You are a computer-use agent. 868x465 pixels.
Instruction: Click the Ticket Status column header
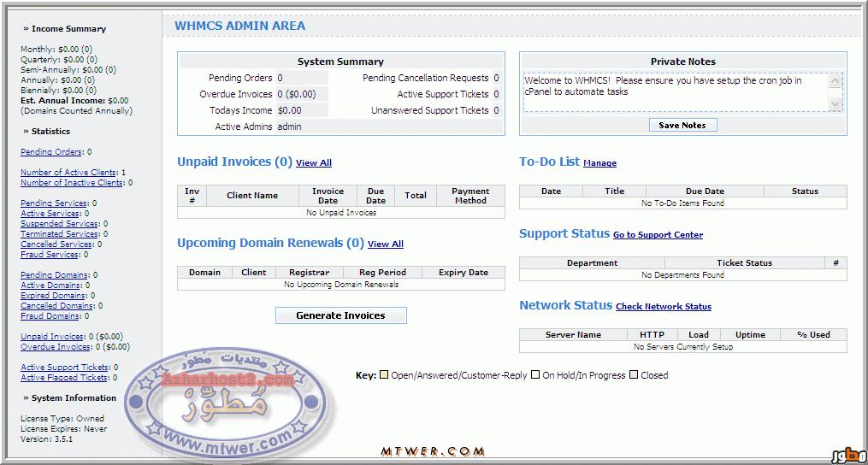tap(745, 263)
